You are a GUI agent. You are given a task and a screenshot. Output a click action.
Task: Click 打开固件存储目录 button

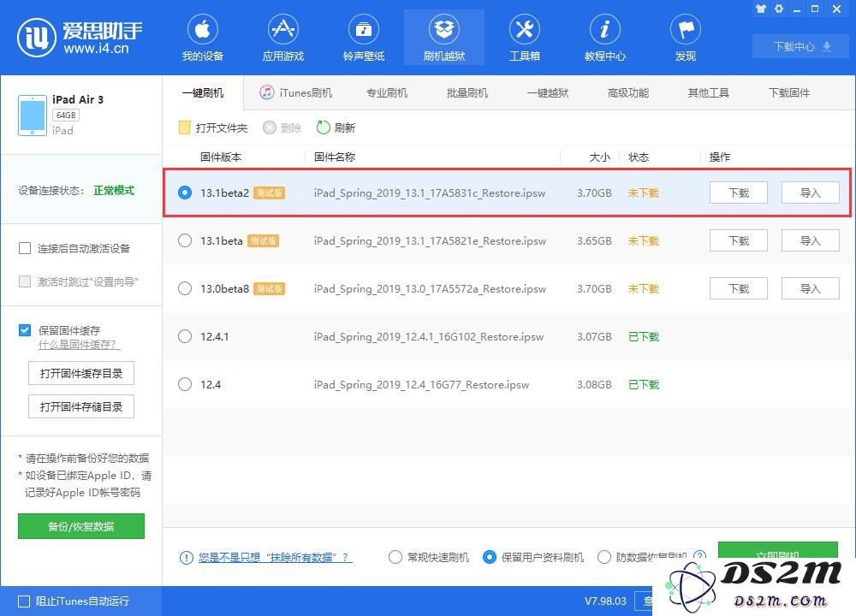pos(81,406)
